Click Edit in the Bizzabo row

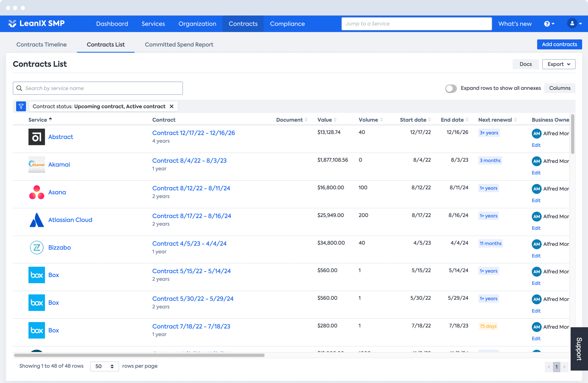[536, 256]
